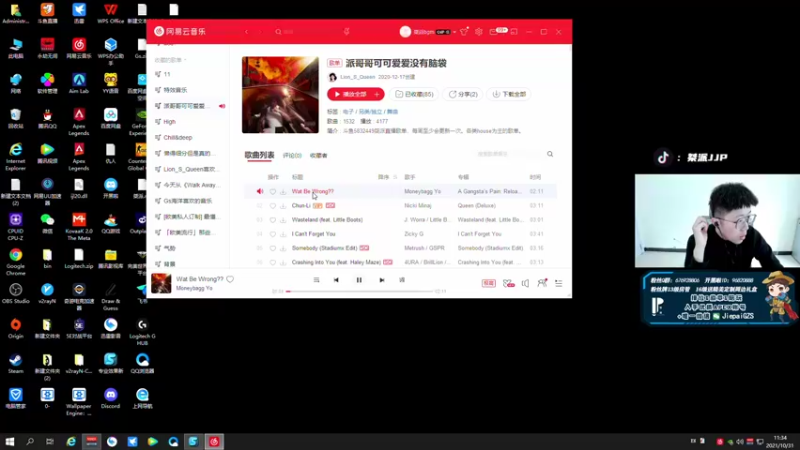800x450 pixels.
Task: Open Lion_S_Queen creator profile link
Action: click(x=358, y=77)
